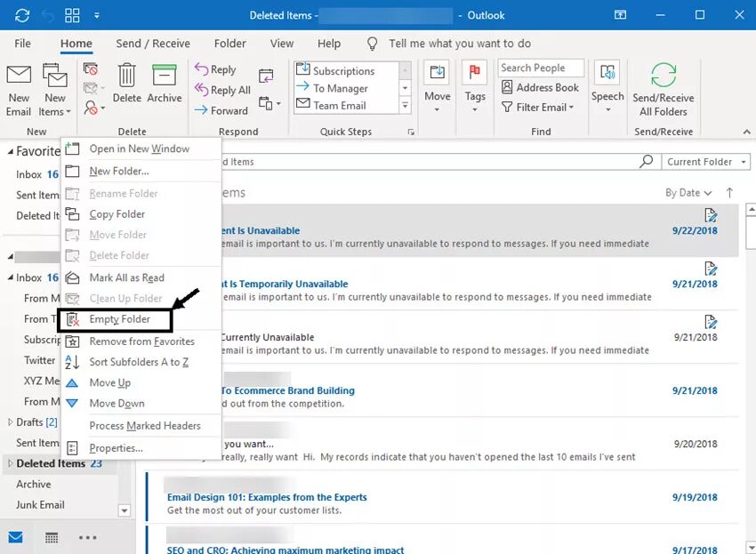Select Mark All as Read
This screenshot has width=756, height=554.
coord(141,277)
